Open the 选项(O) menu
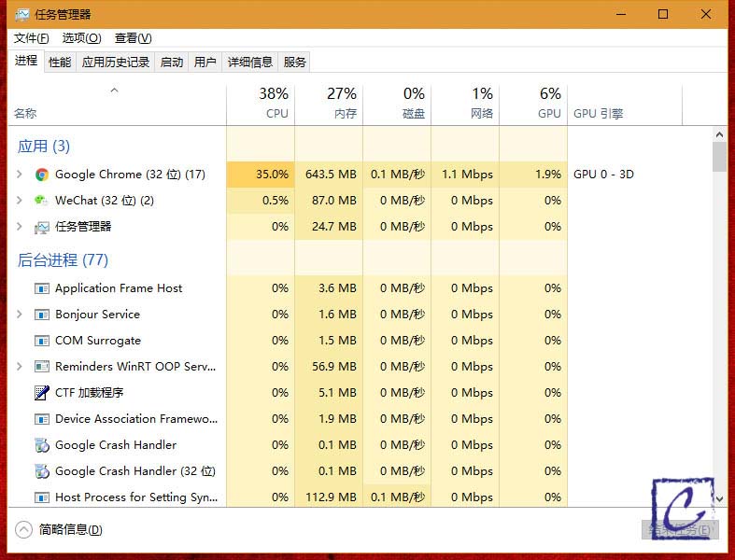Viewport: 735px width, 560px height. (x=81, y=38)
